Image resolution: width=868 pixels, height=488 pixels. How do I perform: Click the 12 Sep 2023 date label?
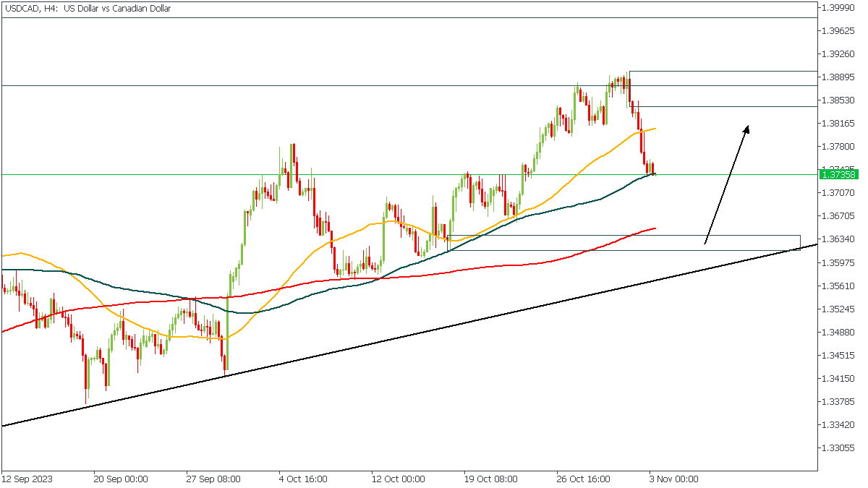coord(27,479)
